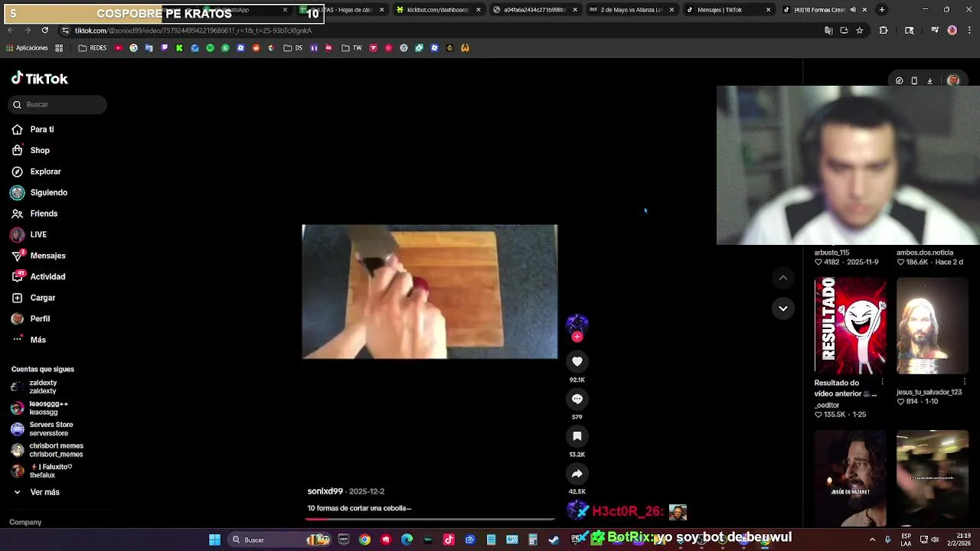Go to previous video with up arrow
This screenshot has height=551, width=980.
point(782,278)
